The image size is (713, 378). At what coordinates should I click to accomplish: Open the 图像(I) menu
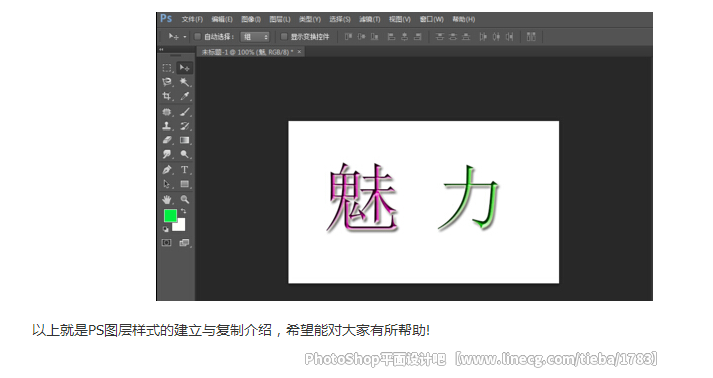click(251, 19)
